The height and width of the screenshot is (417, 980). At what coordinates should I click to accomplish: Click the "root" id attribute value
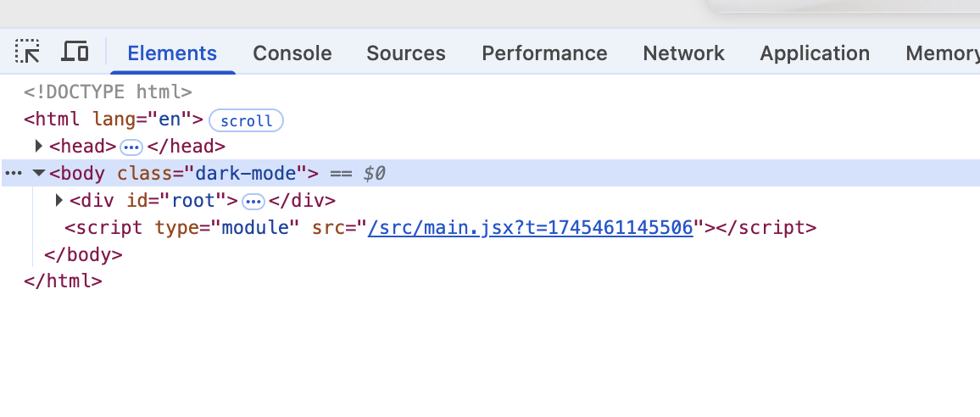(x=193, y=200)
